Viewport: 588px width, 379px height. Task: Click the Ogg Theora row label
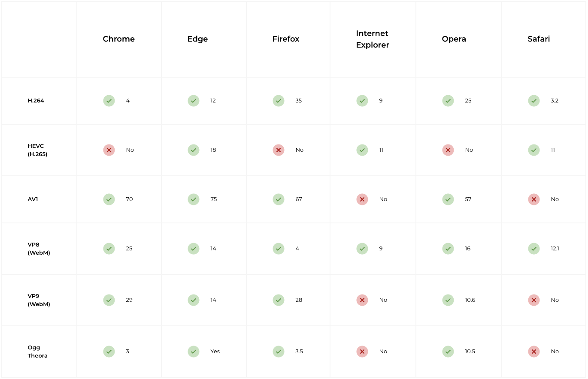pyautogui.click(x=38, y=352)
